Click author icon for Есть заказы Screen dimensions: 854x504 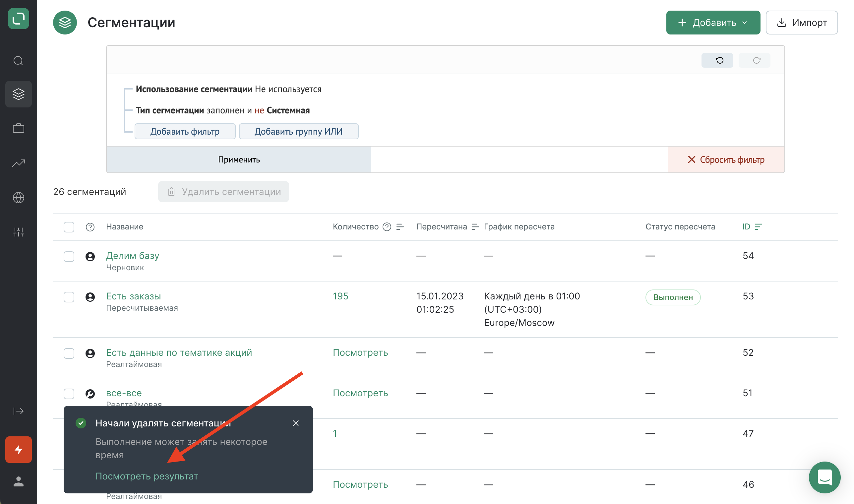(x=90, y=297)
